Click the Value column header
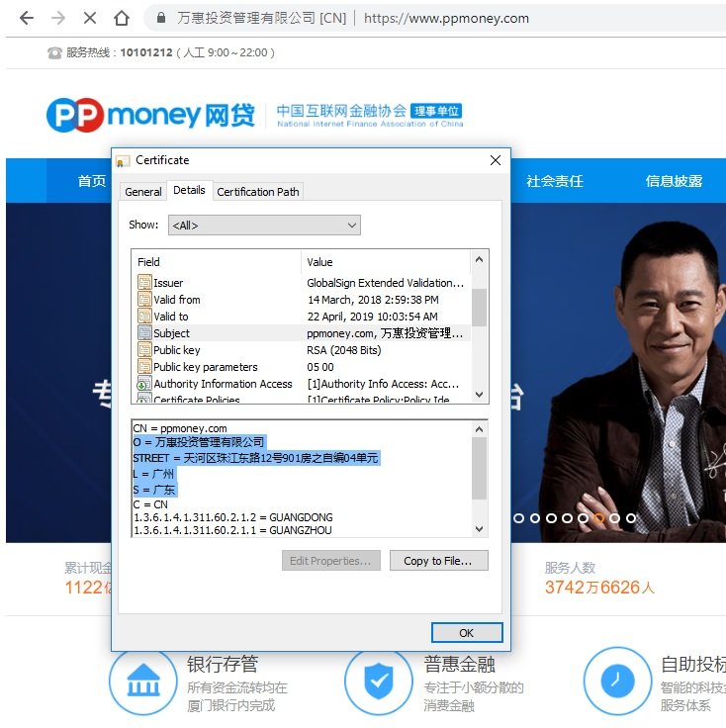 pyautogui.click(x=319, y=262)
